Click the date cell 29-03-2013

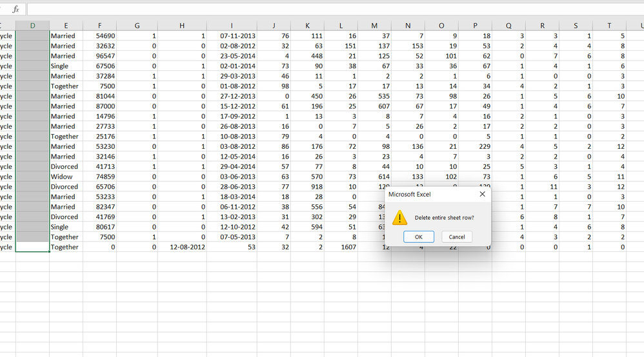[232, 76]
